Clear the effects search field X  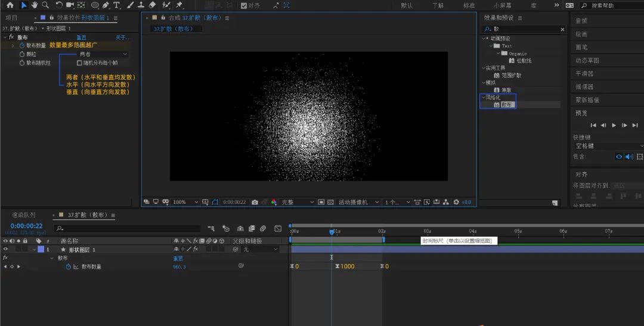[x=563, y=29]
